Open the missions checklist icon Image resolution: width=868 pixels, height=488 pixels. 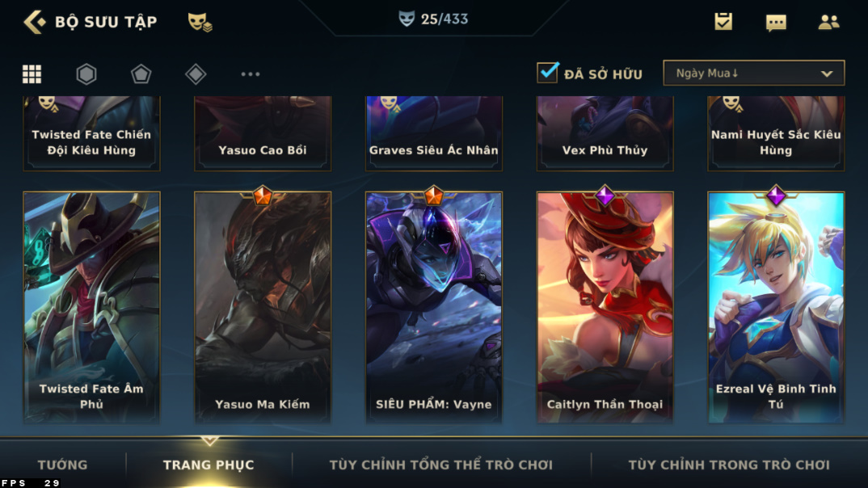click(x=723, y=22)
